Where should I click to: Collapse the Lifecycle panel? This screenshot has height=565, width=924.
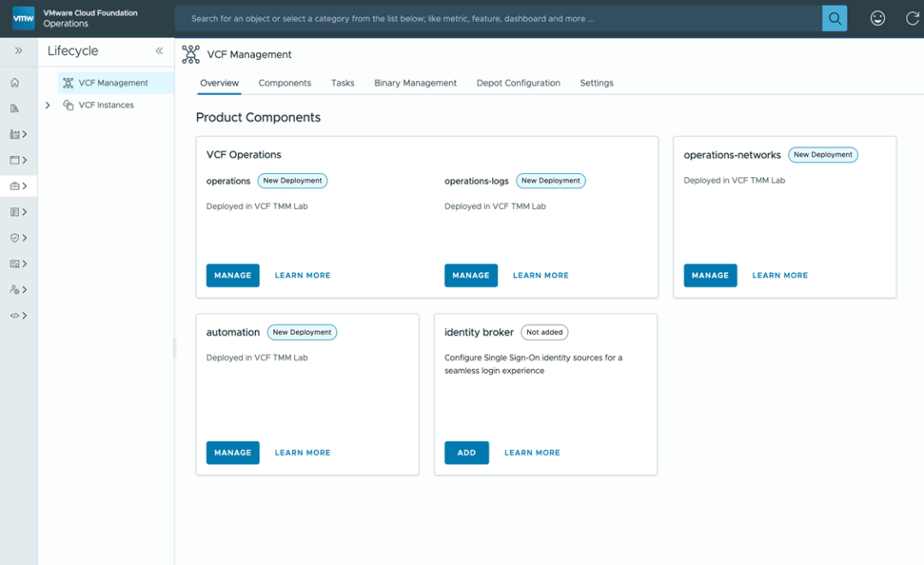(159, 51)
